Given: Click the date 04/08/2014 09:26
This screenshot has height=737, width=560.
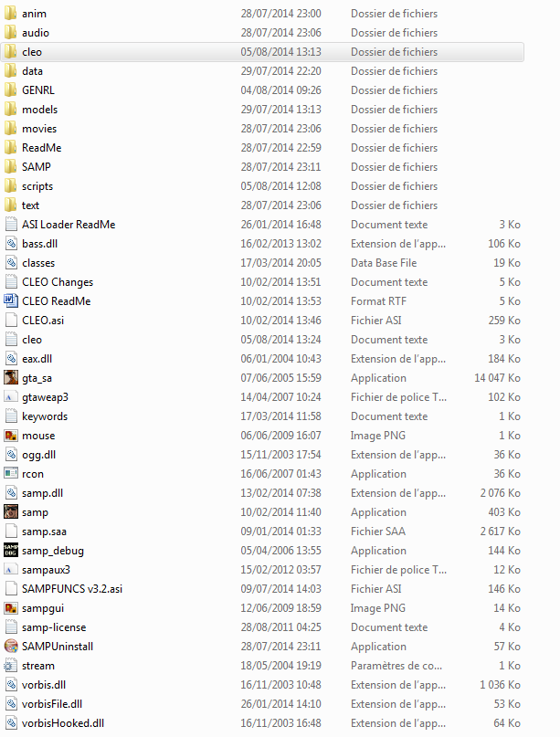Looking at the screenshot, I should click(280, 89).
